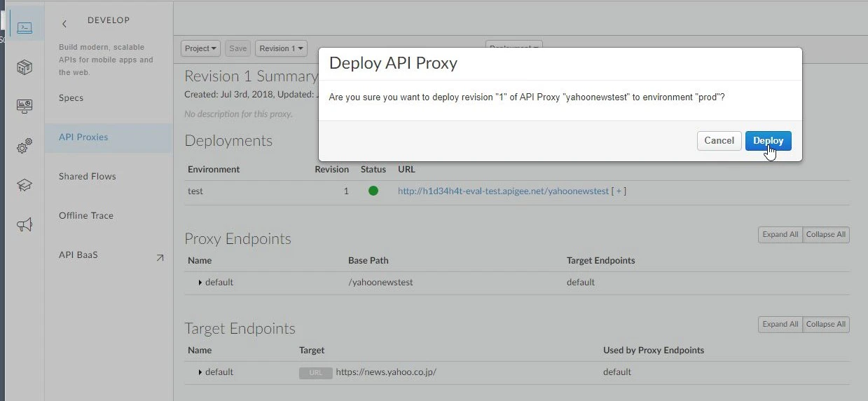Open Offline Trace in the Develop menu
This screenshot has height=401, width=868.
tap(86, 216)
